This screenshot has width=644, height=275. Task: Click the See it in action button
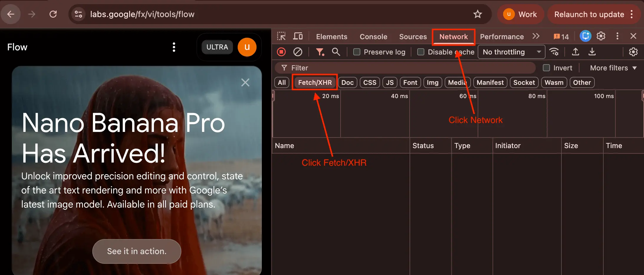point(137,251)
